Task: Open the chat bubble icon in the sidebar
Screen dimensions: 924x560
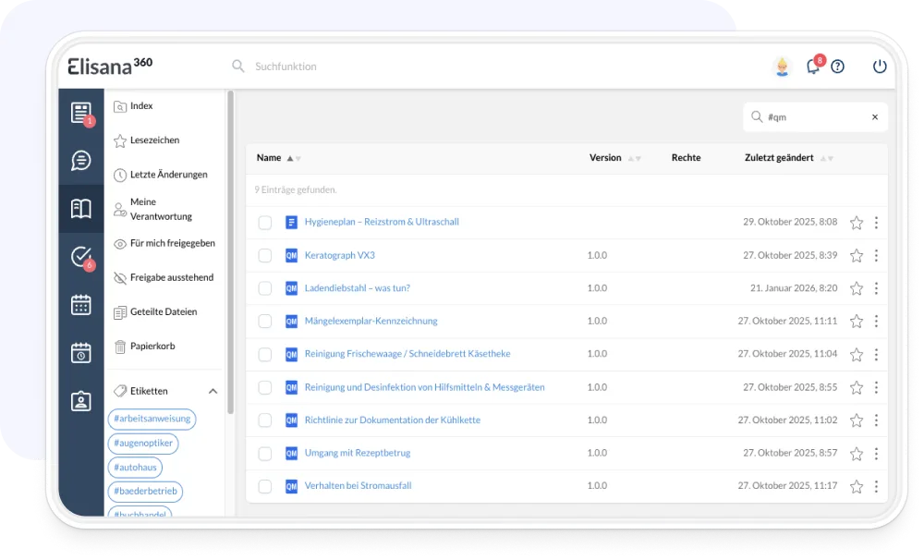Action: (x=80, y=161)
